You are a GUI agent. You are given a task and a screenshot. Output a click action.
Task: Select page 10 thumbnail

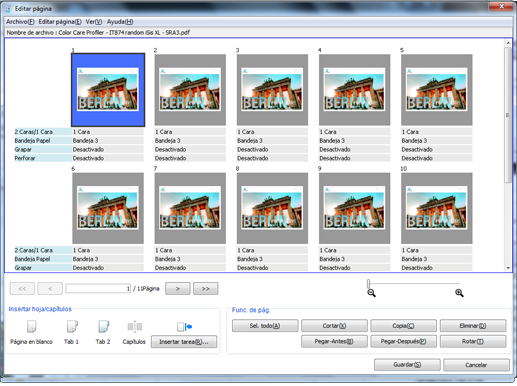pos(437,208)
